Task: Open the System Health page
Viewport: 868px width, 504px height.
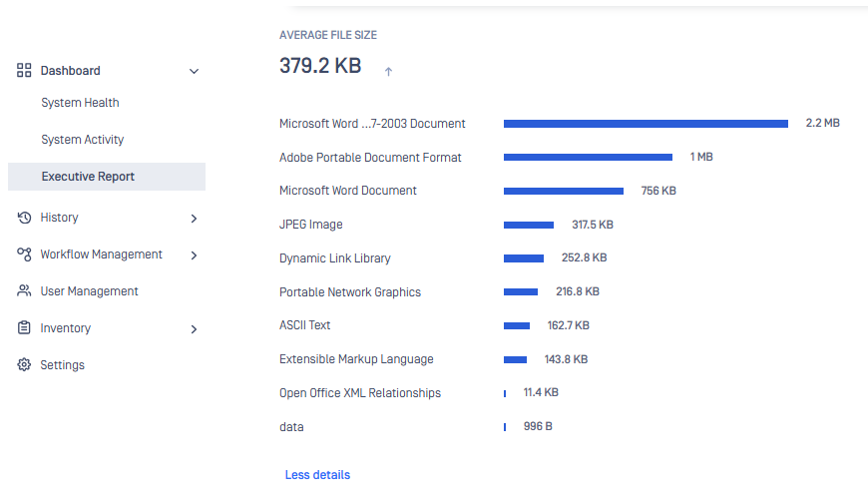Action: [80, 103]
